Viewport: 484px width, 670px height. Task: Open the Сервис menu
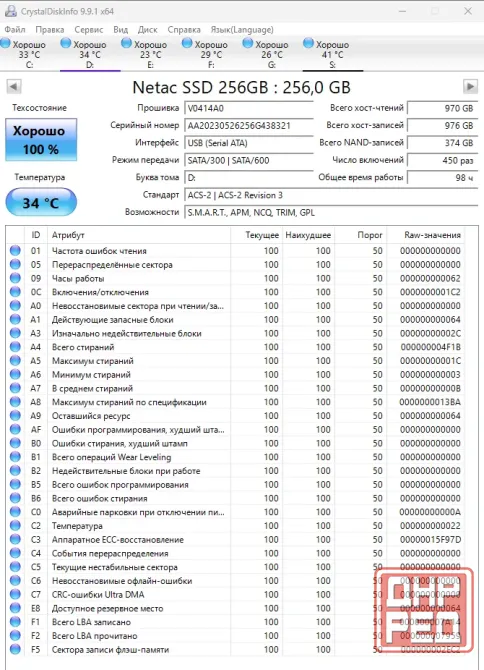click(88, 29)
